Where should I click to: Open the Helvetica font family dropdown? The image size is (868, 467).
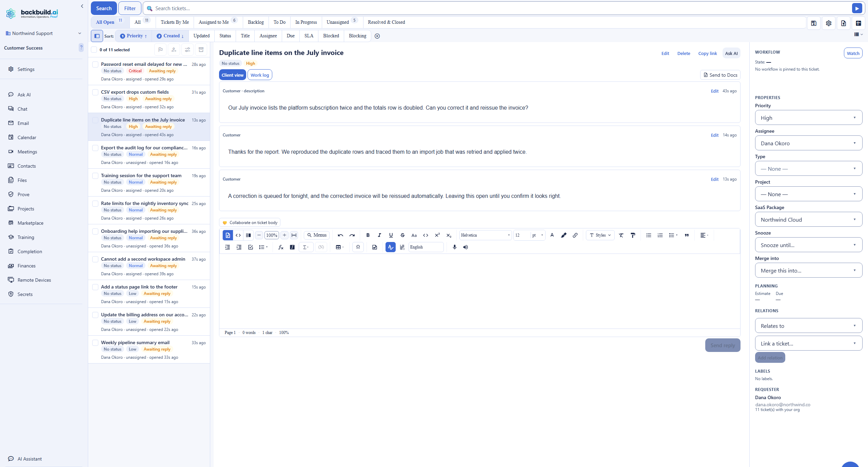click(486, 235)
